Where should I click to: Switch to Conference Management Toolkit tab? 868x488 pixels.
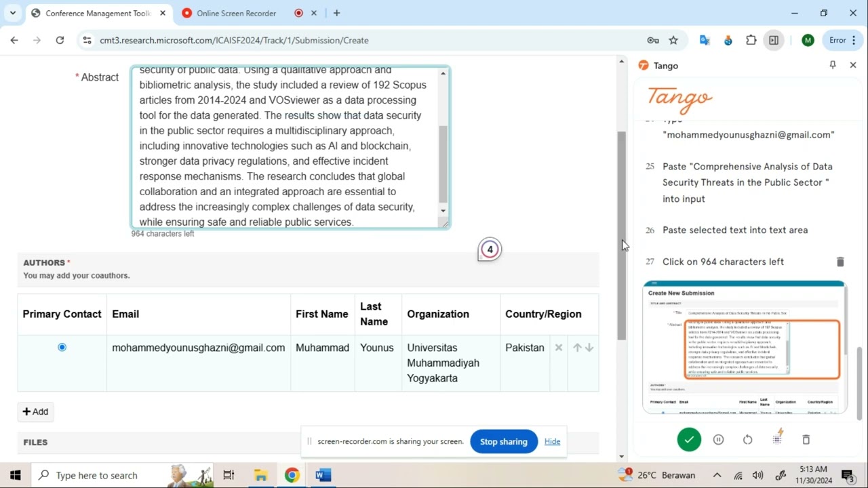point(98,13)
